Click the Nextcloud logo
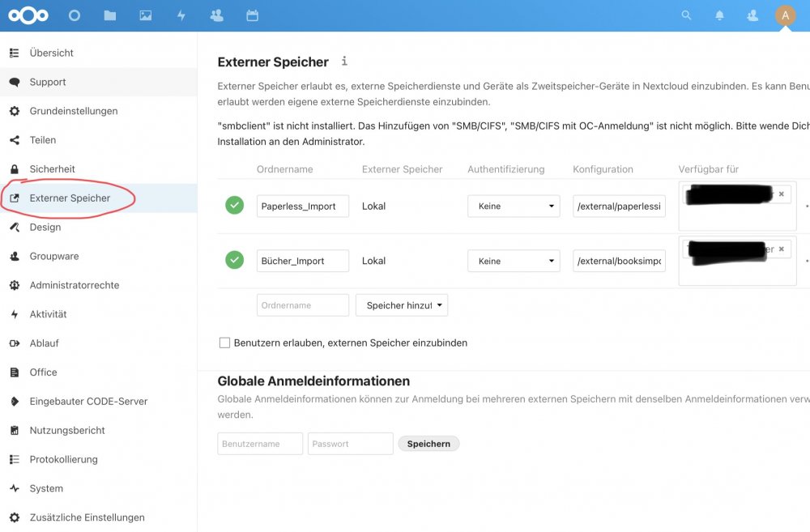This screenshot has height=532, width=810. click(28, 15)
